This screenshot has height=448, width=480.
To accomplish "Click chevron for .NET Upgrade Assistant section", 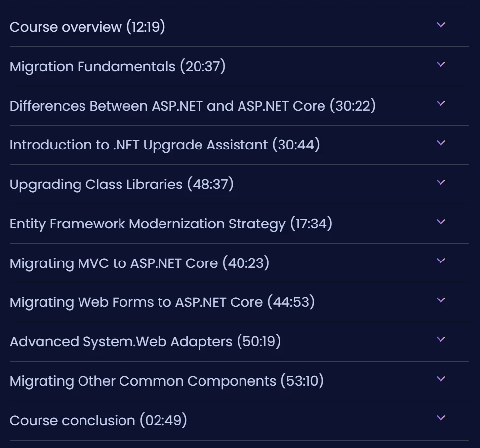I will [440, 143].
